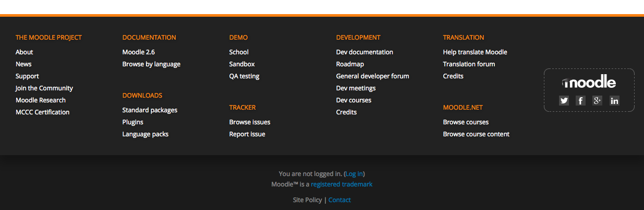
Task: Open the Support link
Action: click(27, 76)
